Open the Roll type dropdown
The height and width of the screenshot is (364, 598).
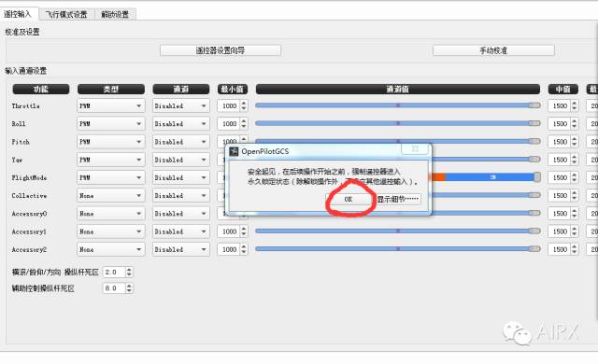(x=110, y=124)
